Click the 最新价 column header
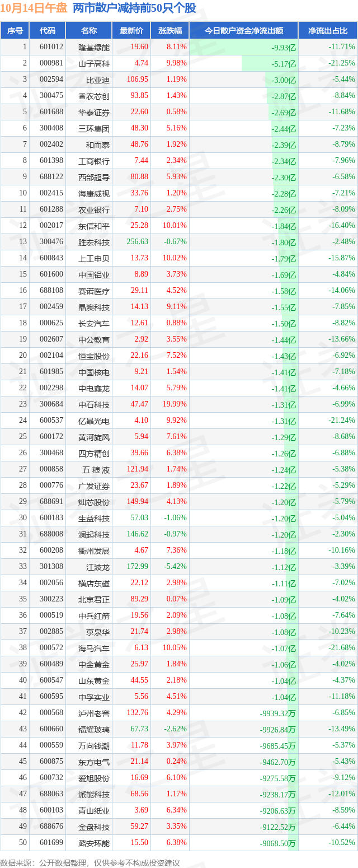 click(131, 31)
